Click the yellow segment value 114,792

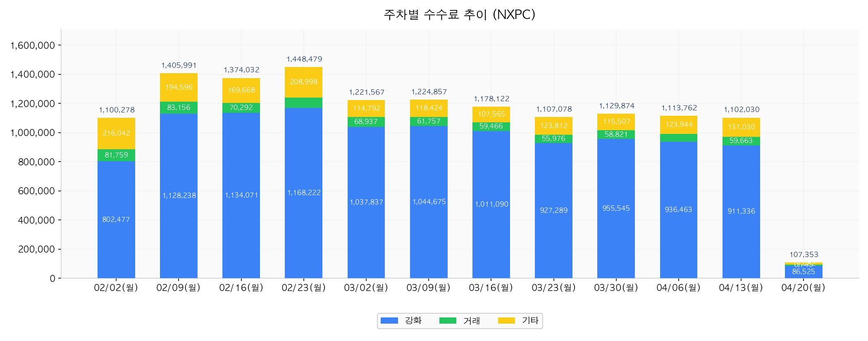[367, 108]
